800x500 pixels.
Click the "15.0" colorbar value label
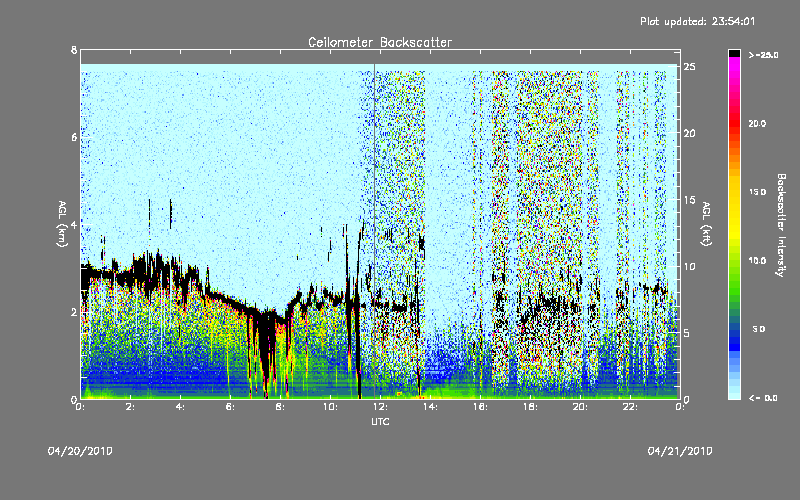coord(757,192)
